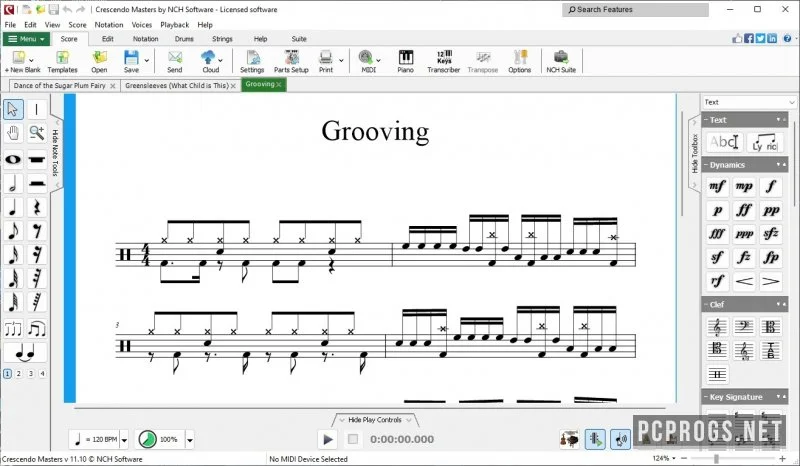The height and width of the screenshot is (466, 800).
Task: Select the zoom magnifier tool
Action: tap(37, 133)
